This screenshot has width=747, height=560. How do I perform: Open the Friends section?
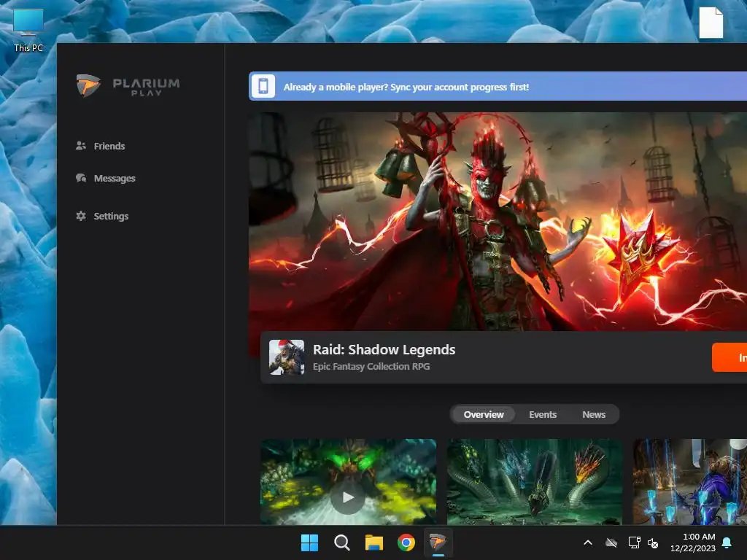pos(101,146)
